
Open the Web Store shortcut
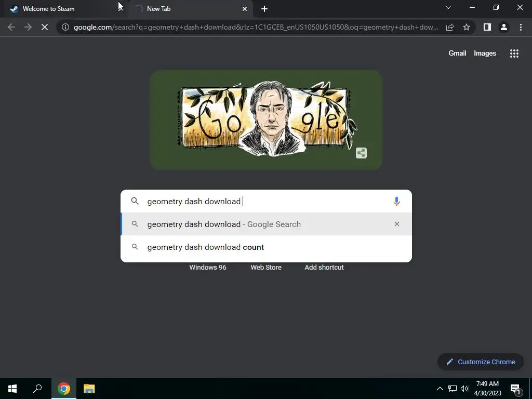(x=266, y=268)
